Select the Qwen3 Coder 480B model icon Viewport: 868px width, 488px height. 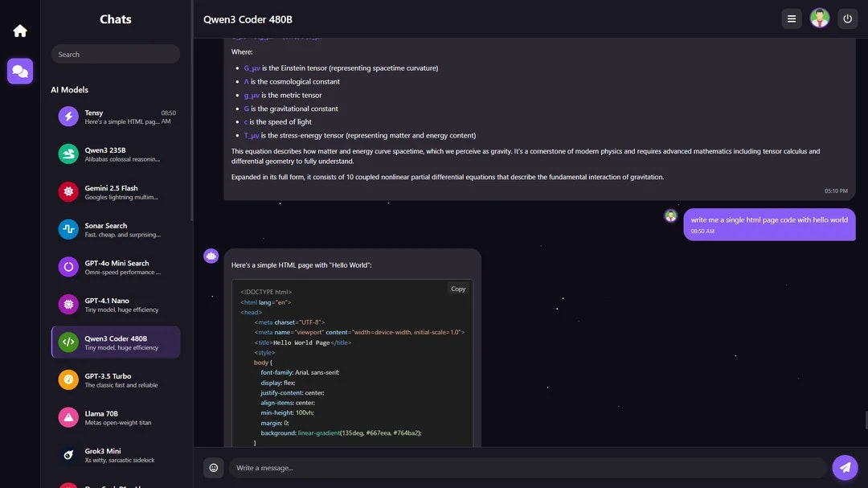click(68, 342)
